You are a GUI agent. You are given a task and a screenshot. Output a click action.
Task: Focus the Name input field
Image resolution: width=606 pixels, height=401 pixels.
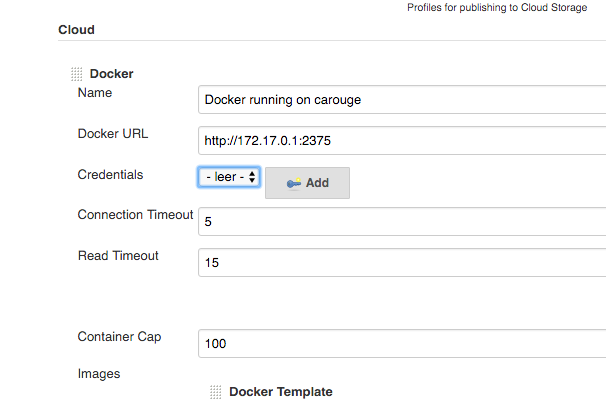[x=402, y=100]
